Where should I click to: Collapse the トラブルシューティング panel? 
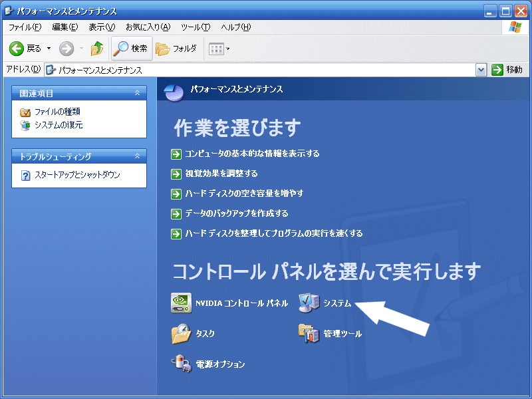coord(137,156)
